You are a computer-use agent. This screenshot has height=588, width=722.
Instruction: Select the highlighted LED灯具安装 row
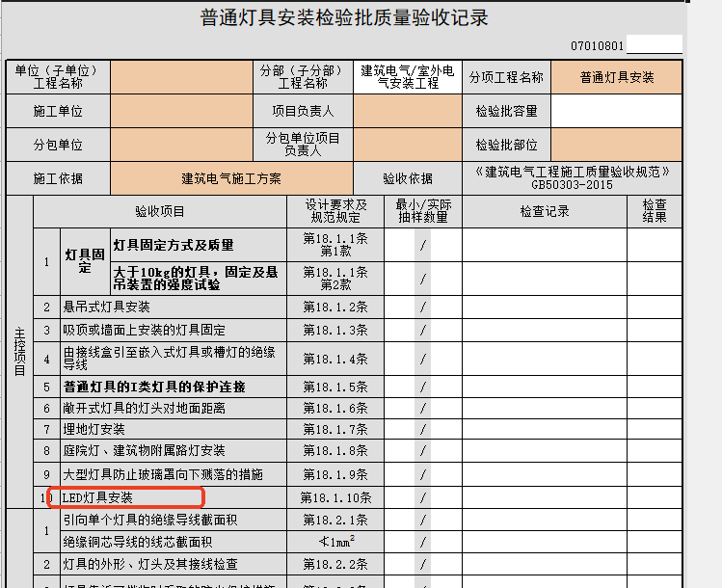pos(125,498)
